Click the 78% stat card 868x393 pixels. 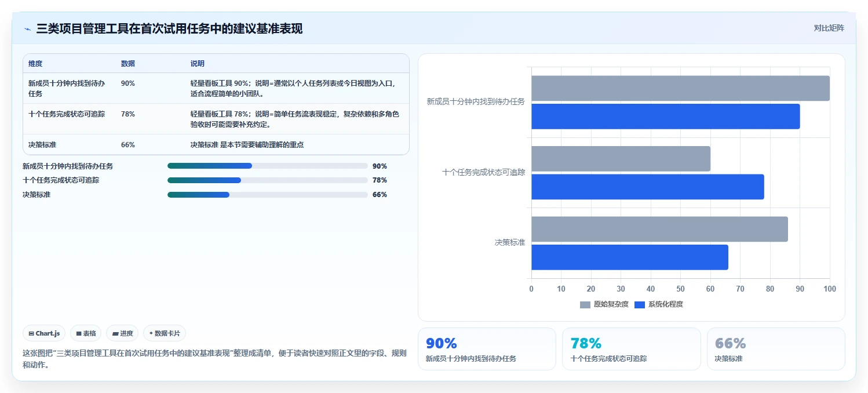(x=632, y=349)
